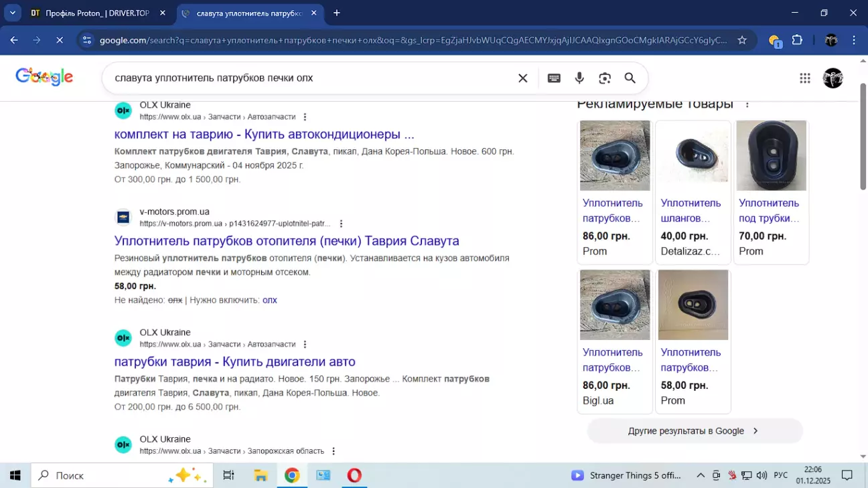Image resolution: width=868 pixels, height=488 pixels.
Task: Clear the search box with X
Action: pyautogui.click(x=523, y=78)
